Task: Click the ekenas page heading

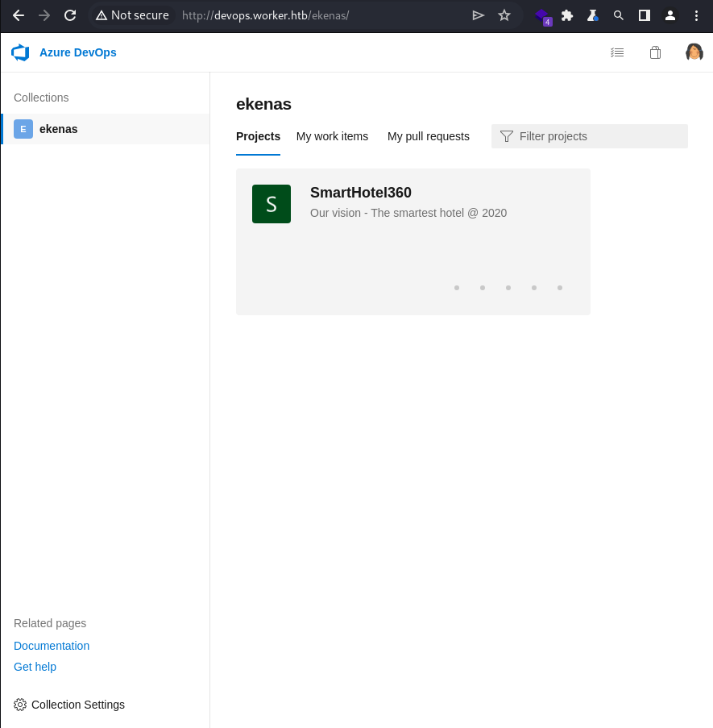Action: [x=263, y=104]
